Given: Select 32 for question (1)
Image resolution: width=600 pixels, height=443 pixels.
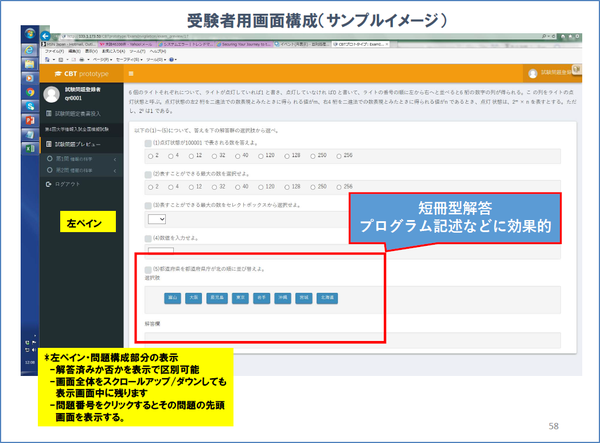Looking at the screenshot, I should [214, 156].
